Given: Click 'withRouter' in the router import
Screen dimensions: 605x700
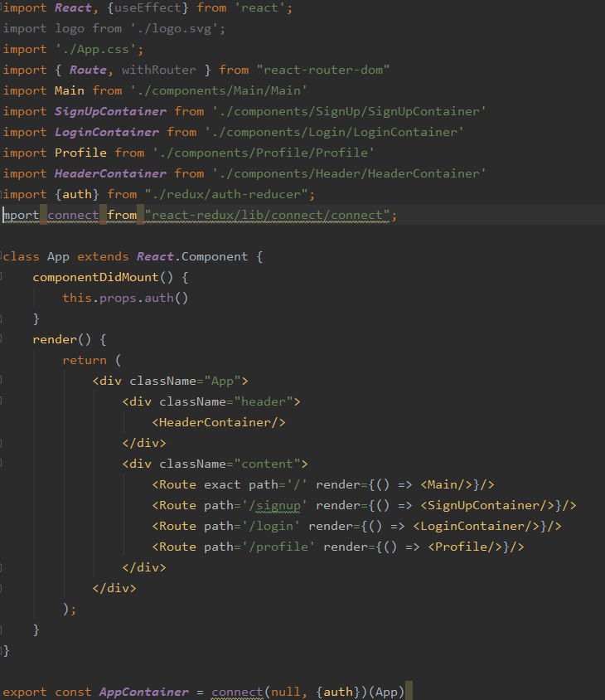Looking at the screenshot, I should point(159,70).
